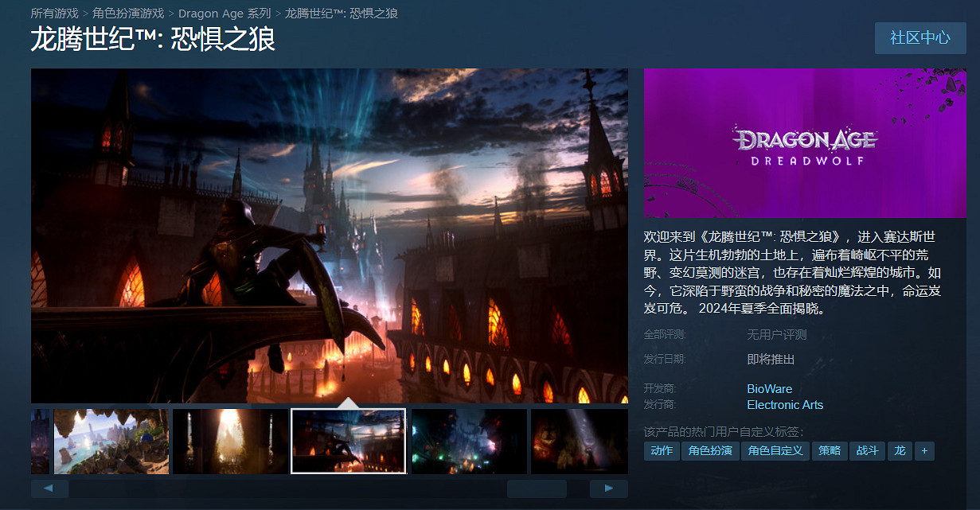The image size is (980, 510).
Task: Click the 动作 (Action) tag
Action: pyautogui.click(x=661, y=450)
